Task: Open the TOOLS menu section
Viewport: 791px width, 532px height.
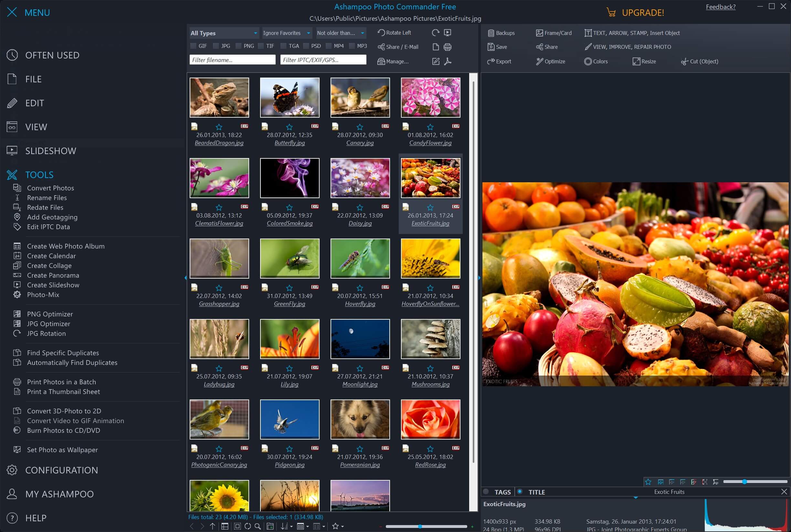Action: pyautogui.click(x=39, y=175)
